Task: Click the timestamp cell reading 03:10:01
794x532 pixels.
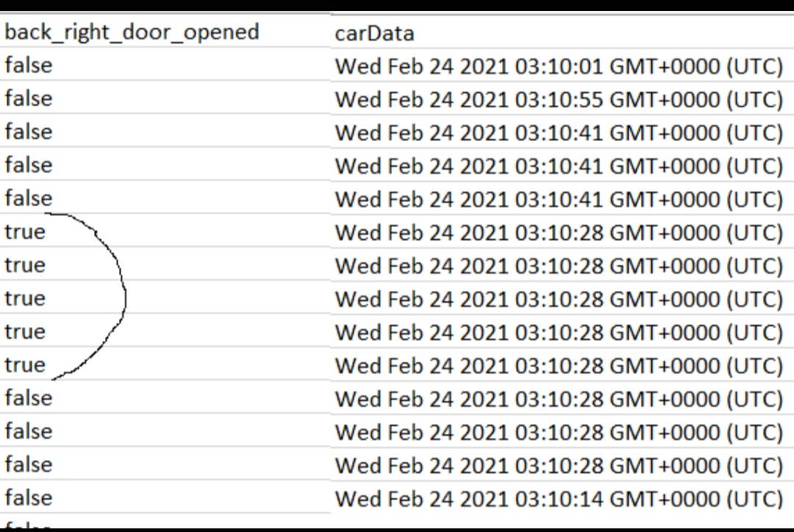Action: click(x=559, y=66)
